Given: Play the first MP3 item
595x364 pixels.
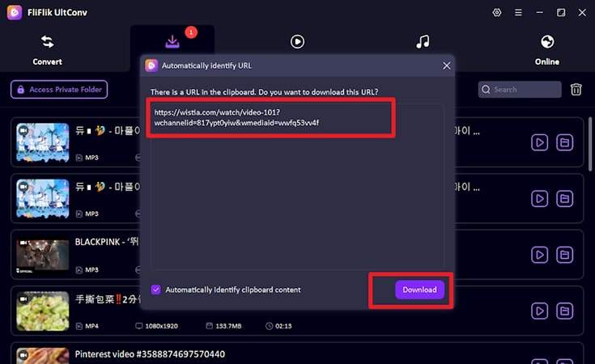Looking at the screenshot, I should (539, 142).
